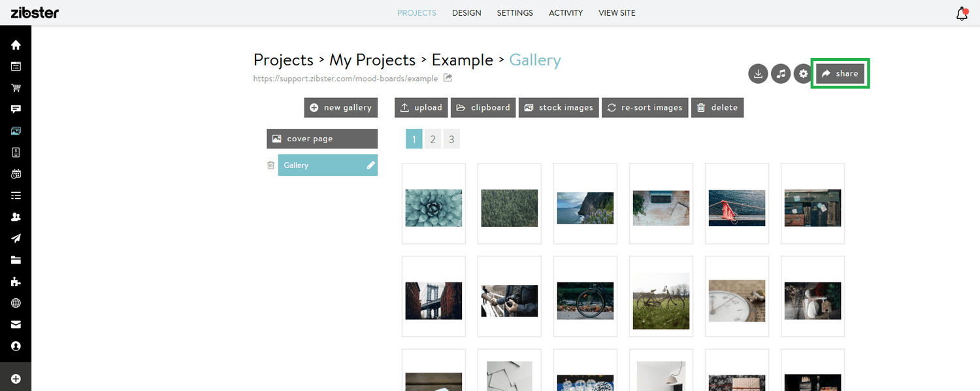
Task: Open the envelope email sidebar icon
Action: click(x=16, y=324)
